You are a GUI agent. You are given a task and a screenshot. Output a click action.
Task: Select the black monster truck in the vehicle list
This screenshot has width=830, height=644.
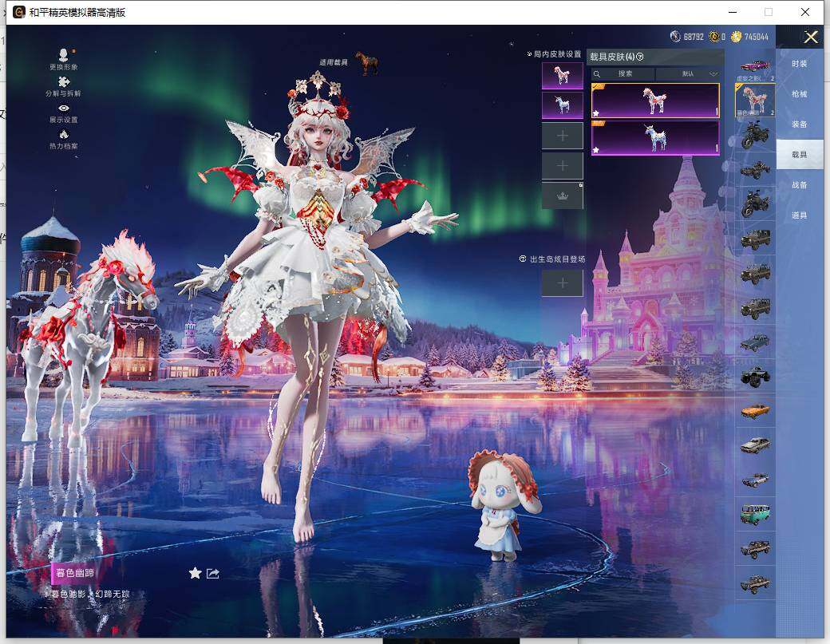click(755, 376)
